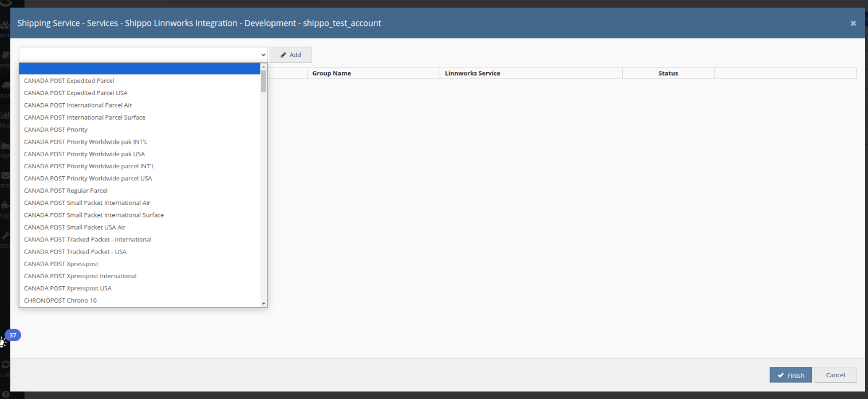Select the blank highlighted dropdown option

pos(140,69)
